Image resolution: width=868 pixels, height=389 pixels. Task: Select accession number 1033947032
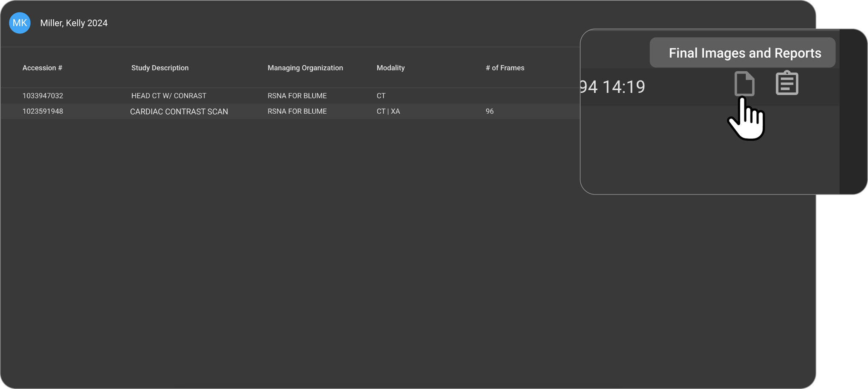[43, 96]
